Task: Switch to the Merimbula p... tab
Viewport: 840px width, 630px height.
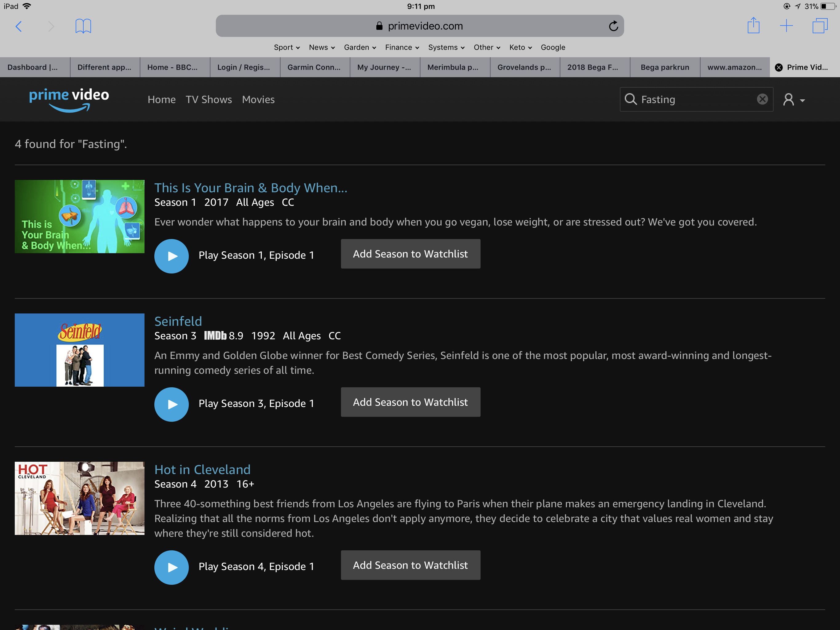Action: coord(455,67)
